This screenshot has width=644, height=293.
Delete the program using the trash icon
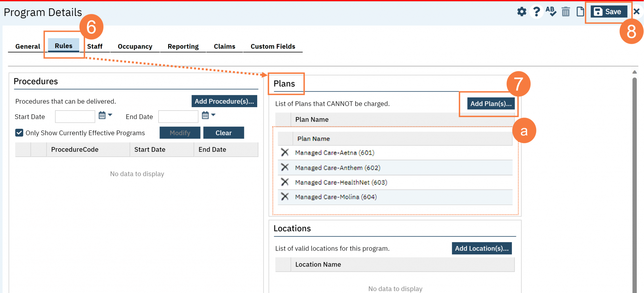(x=566, y=12)
